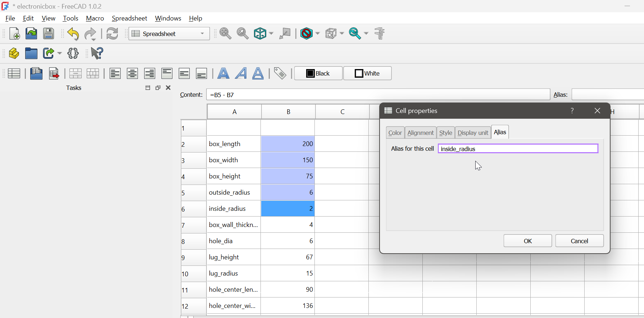This screenshot has height=318, width=644.
Task: Open the Tools menu
Action: tap(71, 18)
